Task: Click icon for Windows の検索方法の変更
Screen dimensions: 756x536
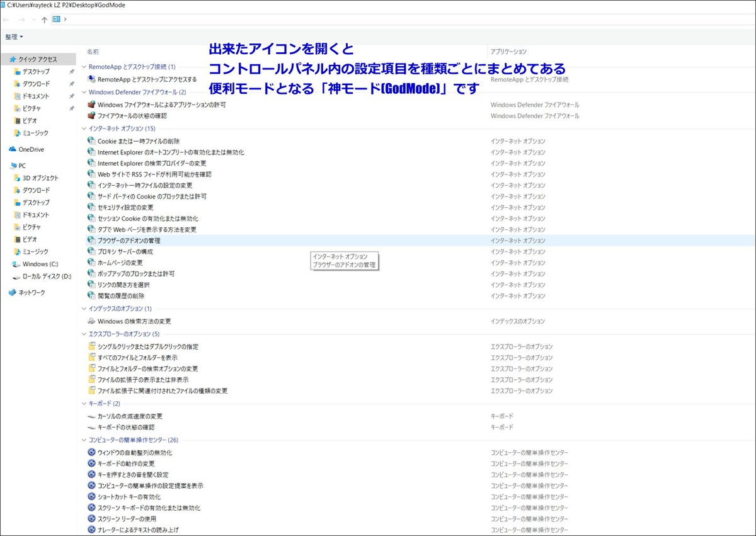Action: (x=91, y=321)
